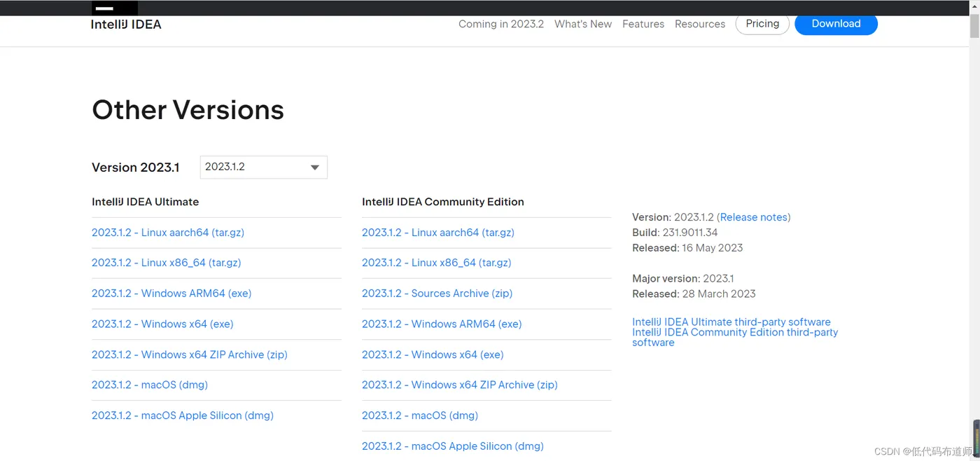This screenshot has height=461, width=980.
Task: Click the IntelliJ IDEA logo text
Action: tap(126, 25)
